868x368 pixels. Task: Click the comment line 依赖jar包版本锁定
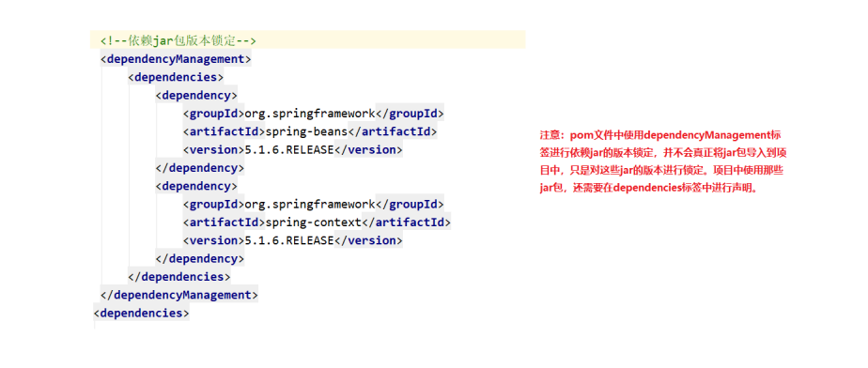click(178, 41)
